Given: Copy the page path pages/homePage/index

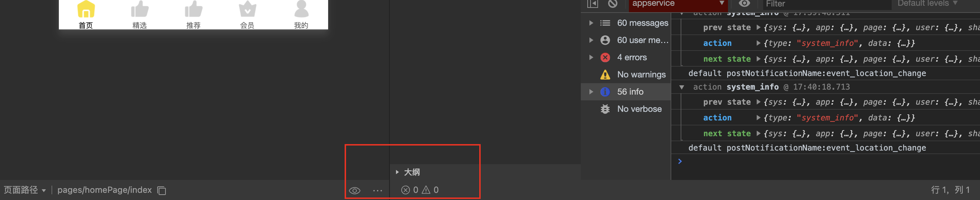Looking at the screenshot, I should [x=162, y=190].
